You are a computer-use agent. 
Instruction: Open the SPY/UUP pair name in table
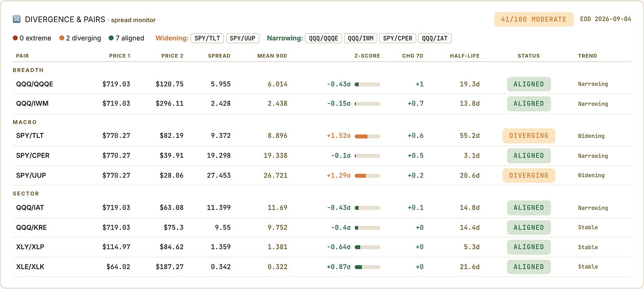(31, 175)
